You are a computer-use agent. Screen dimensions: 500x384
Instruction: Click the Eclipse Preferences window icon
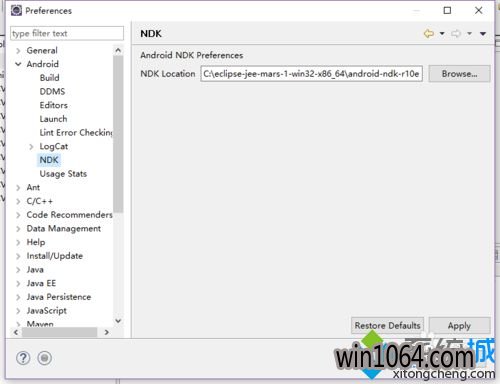pos(16,10)
